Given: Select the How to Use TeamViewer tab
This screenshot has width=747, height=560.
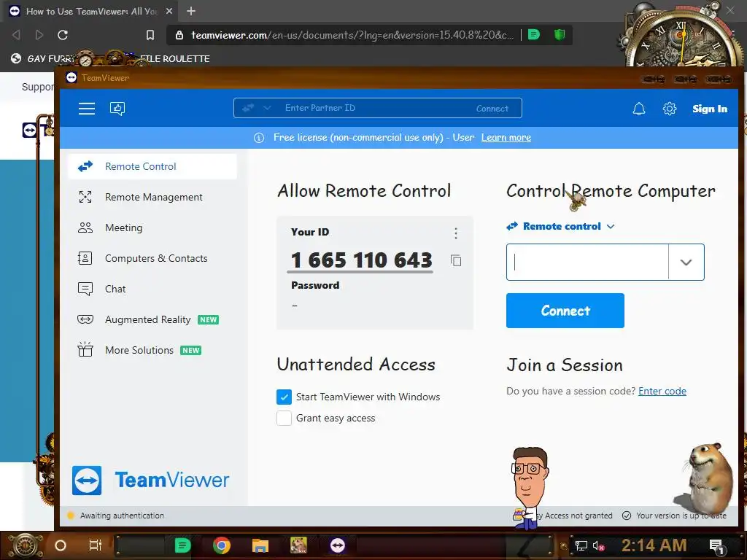Looking at the screenshot, I should [x=90, y=11].
